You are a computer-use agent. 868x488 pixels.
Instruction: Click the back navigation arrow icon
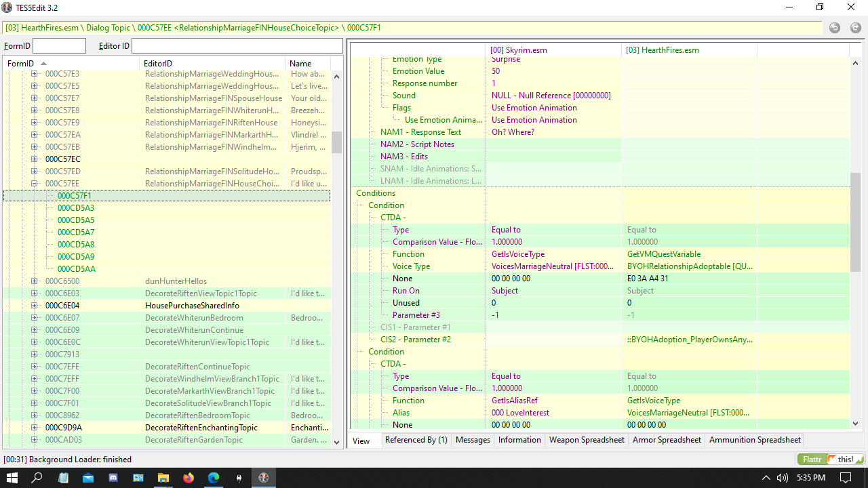click(835, 28)
